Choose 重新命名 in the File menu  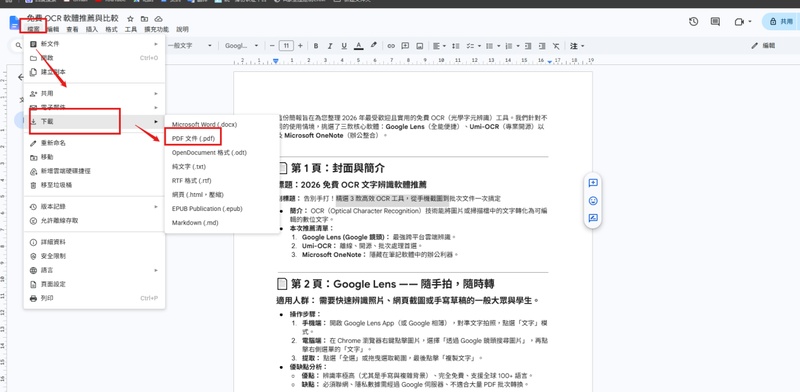94,143
